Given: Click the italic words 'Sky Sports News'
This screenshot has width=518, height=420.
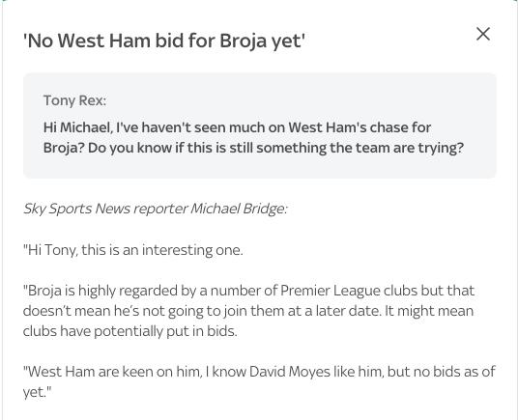Looking at the screenshot, I should (76, 209).
